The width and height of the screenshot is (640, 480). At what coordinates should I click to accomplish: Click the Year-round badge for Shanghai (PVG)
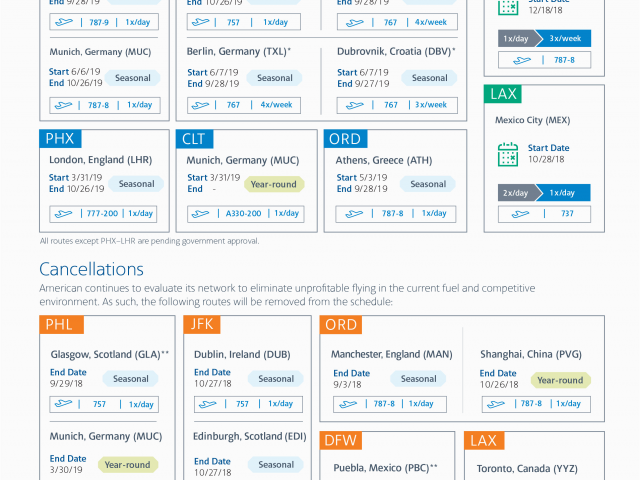[560, 380]
